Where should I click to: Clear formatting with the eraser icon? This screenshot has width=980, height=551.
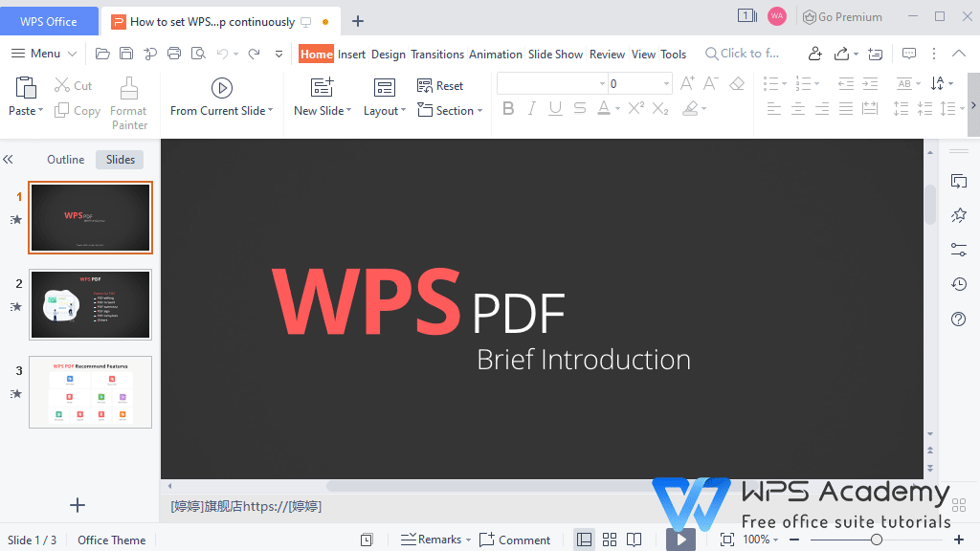(x=737, y=83)
